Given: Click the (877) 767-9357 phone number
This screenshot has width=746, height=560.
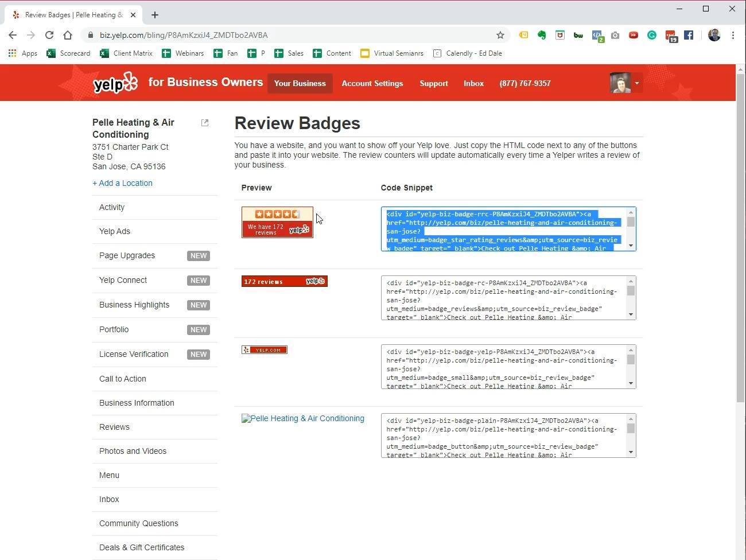Looking at the screenshot, I should click(x=525, y=83).
